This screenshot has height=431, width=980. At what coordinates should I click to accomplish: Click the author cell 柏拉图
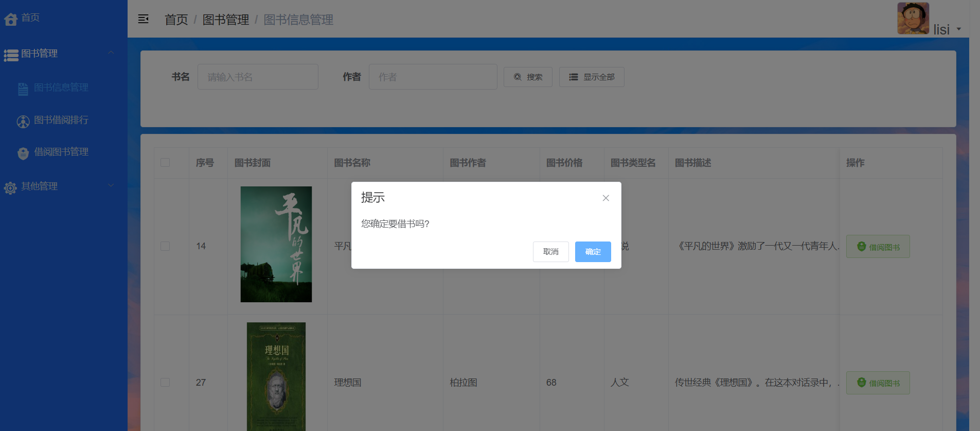click(x=464, y=383)
